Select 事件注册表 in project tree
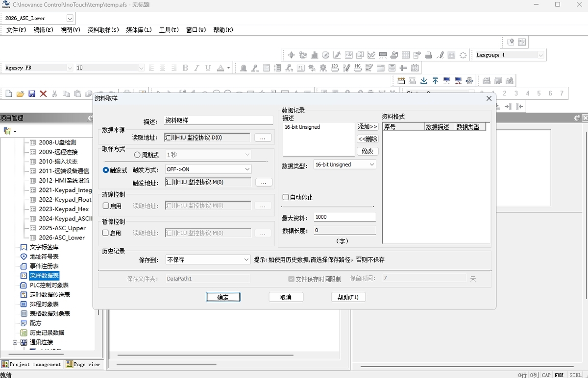 click(x=44, y=266)
